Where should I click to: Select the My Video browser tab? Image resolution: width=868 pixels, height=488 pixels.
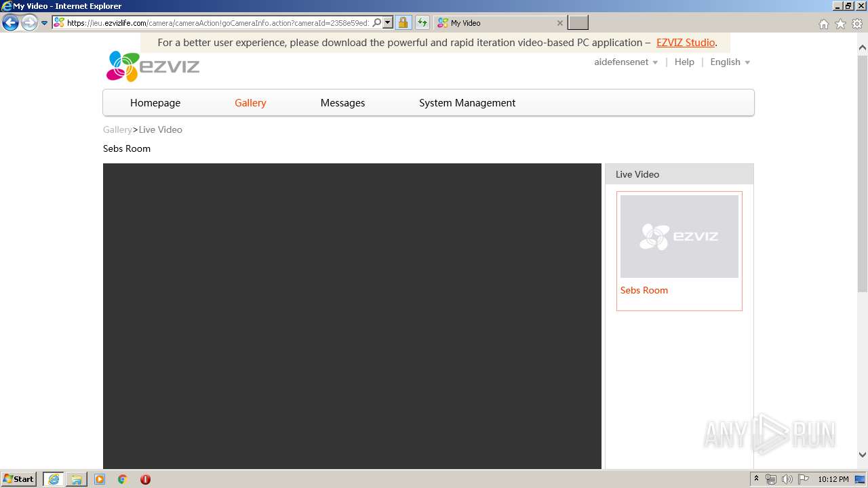click(x=500, y=23)
